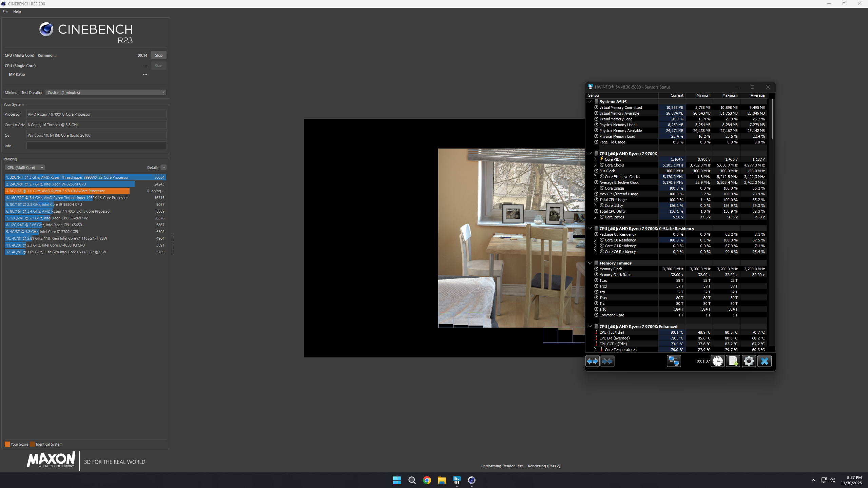Open CPU (Multi Core) ranking dropdown
The image size is (868, 488).
point(25,168)
